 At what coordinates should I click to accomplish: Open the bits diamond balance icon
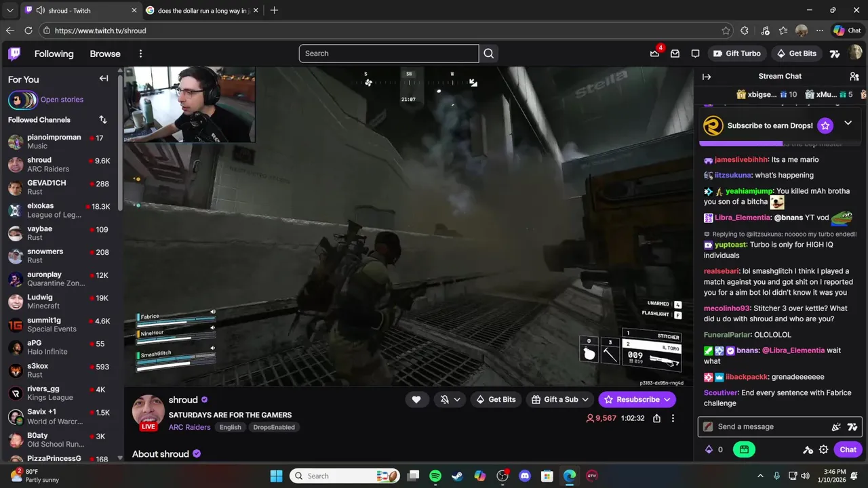(709, 449)
